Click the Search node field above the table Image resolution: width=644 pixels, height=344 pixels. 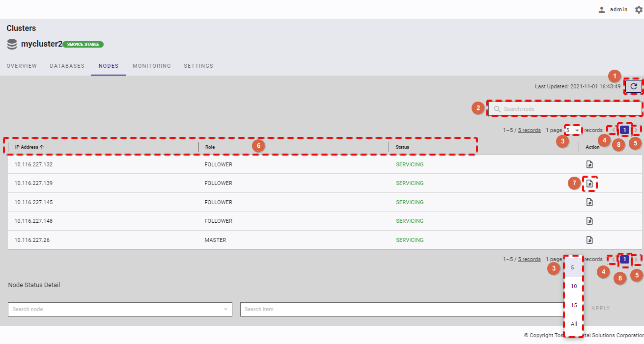565,109
